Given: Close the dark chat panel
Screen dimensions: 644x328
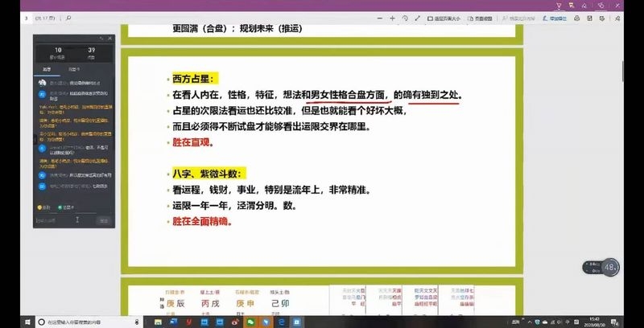Looking at the screenshot, I should point(109,38).
